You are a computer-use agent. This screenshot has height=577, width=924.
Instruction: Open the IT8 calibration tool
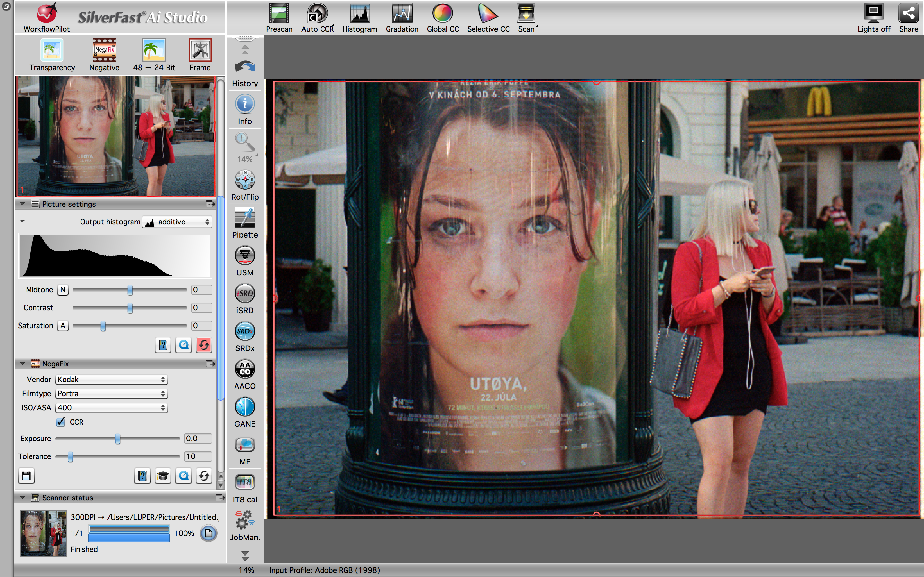(x=245, y=482)
